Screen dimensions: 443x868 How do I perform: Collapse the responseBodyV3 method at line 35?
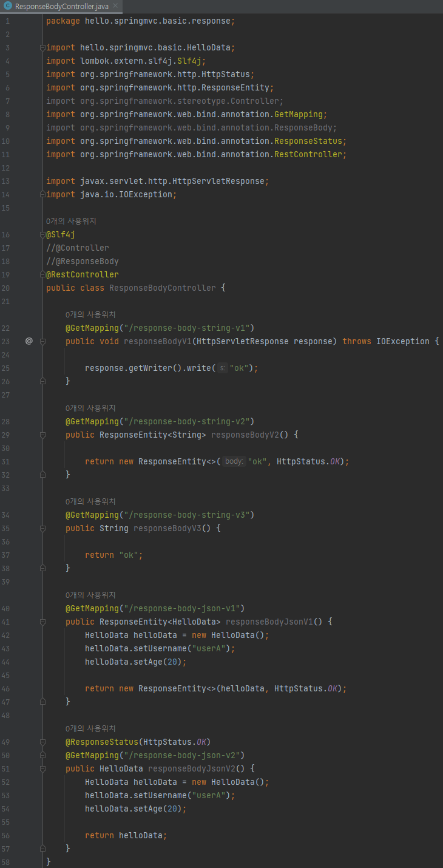42,528
